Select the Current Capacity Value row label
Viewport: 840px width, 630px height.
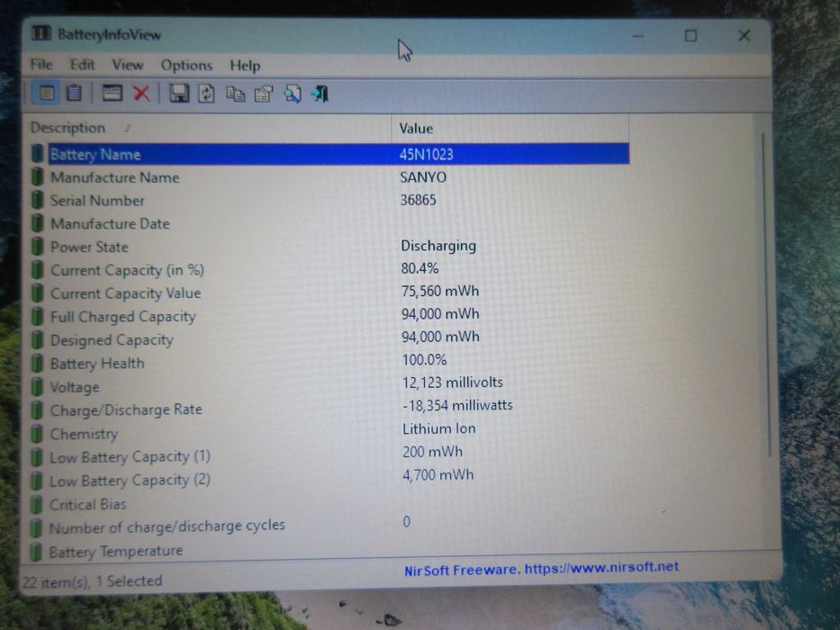(125, 293)
